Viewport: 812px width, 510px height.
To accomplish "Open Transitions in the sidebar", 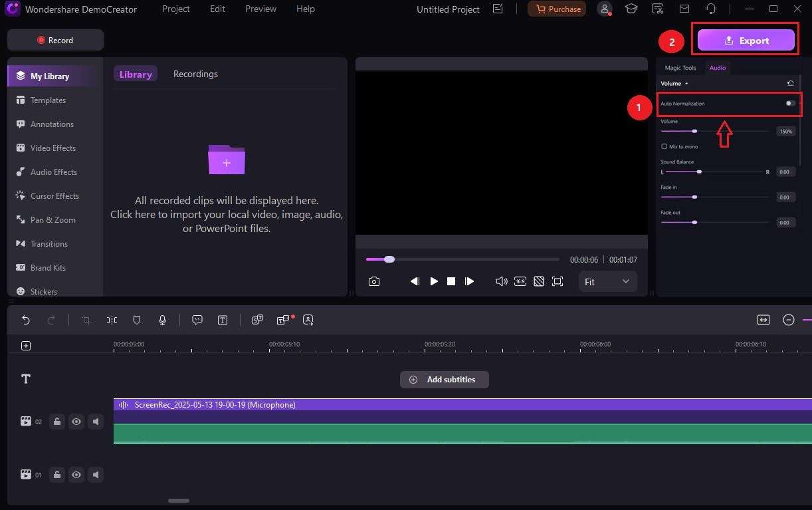I will tap(49, 243).
